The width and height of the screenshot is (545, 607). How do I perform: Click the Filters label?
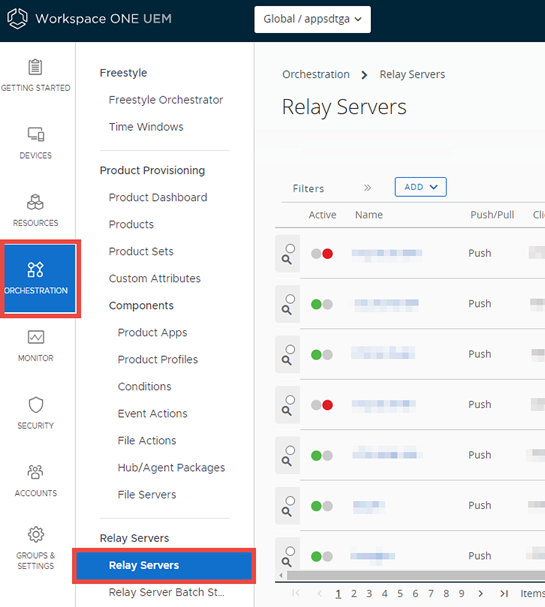308,188
